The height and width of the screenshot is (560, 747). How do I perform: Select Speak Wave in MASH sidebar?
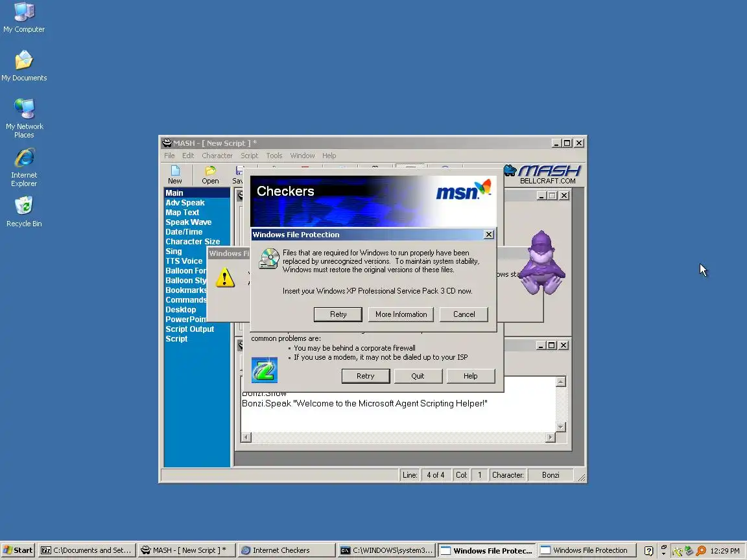(x=188, y=222)
